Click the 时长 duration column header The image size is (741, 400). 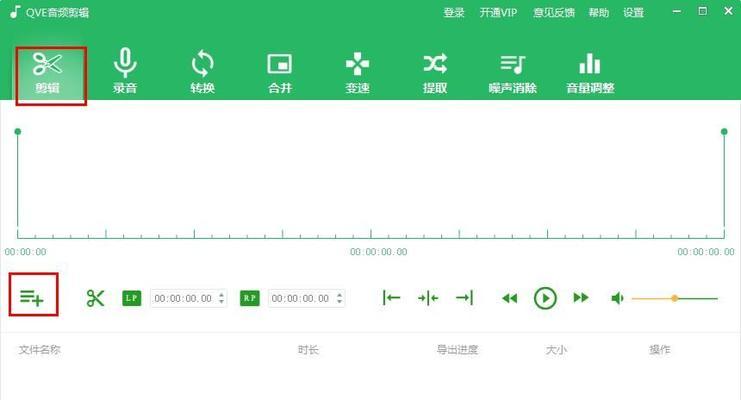[308, 350]
